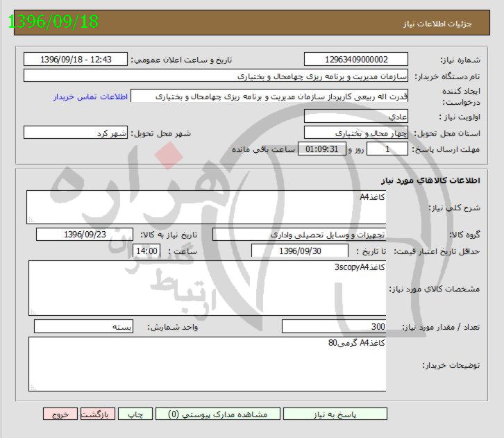
Task: Click the توضیحات خریدار text area
Action: tap(207, 364)
